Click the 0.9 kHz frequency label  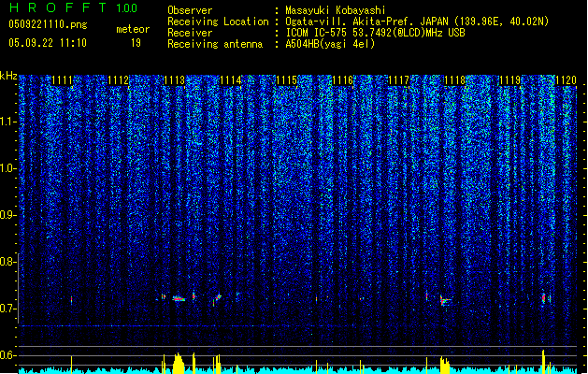pyautogui.click(x=7, y=215)
